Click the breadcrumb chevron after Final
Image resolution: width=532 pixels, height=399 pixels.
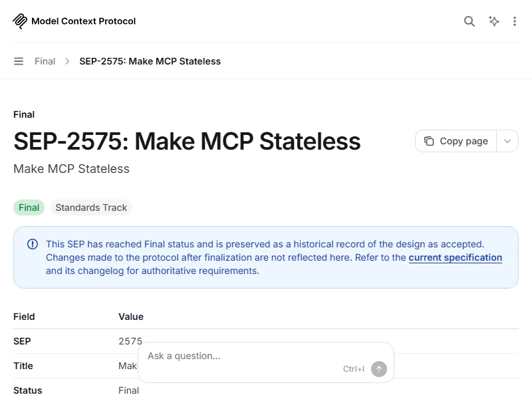tap(67, 61)
